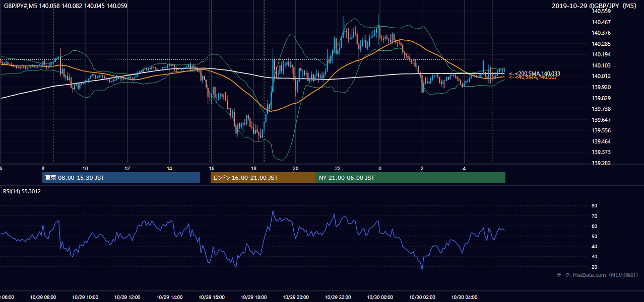The height and width of the screenshot is (302, 644).
Task: Click RSI scale value 50
Action: coord(594,236)
